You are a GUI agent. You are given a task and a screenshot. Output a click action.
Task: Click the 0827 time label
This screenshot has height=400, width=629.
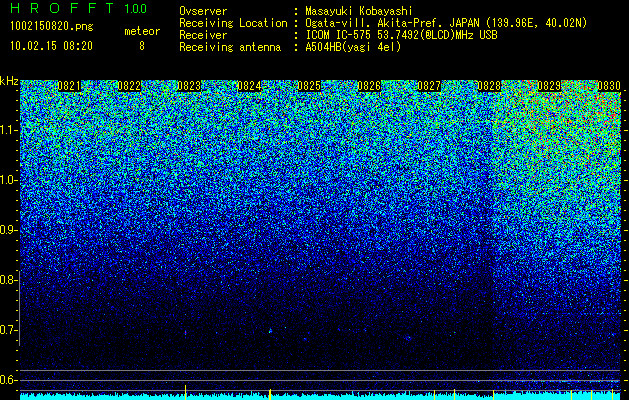click(x=429, y=86)
